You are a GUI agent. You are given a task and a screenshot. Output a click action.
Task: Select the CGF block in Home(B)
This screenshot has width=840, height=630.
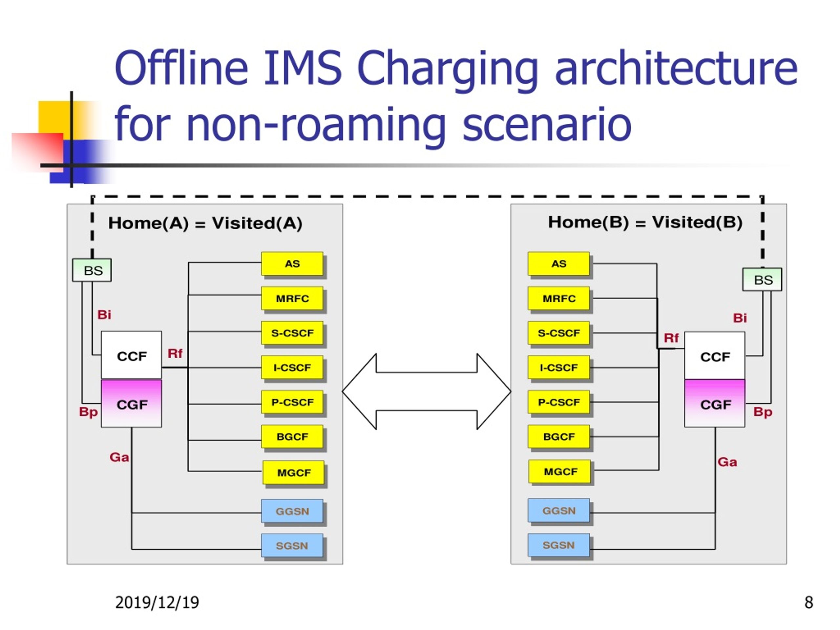point(715,403)
